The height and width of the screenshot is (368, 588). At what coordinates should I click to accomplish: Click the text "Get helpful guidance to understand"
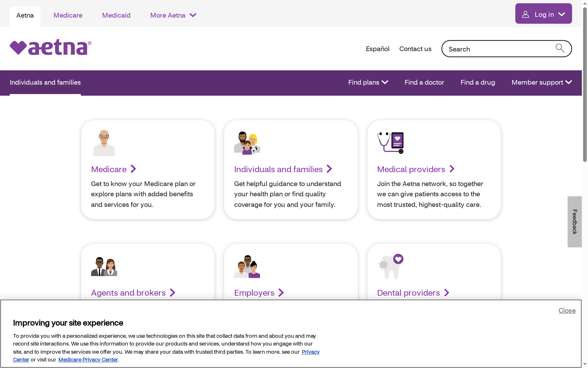coord(287,184)
